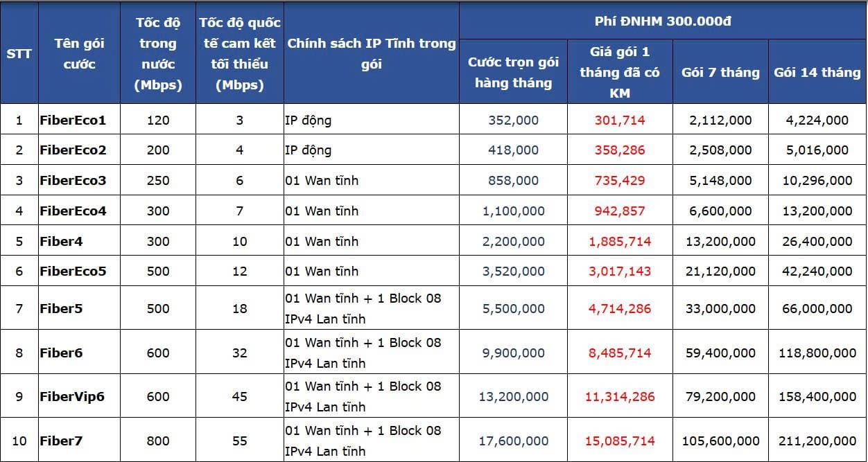Image resolution: width=868 pixels, height=462 pixels.
Task: Select the 211,200,000 cell
Action: [817, 441]
